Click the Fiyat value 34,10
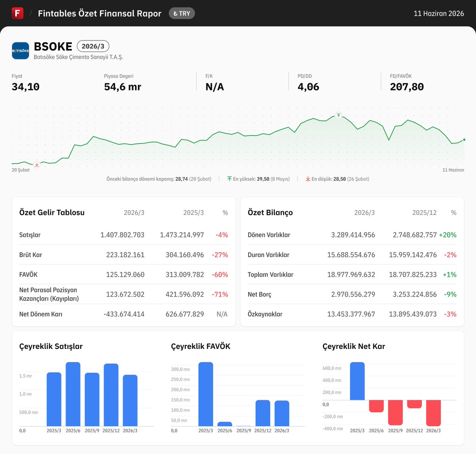 pyautogui.click(x=26, y=87)
